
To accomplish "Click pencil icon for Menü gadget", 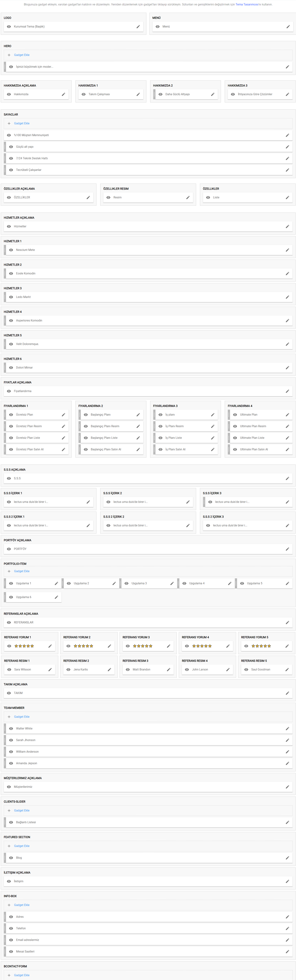I will pos(288,27).
